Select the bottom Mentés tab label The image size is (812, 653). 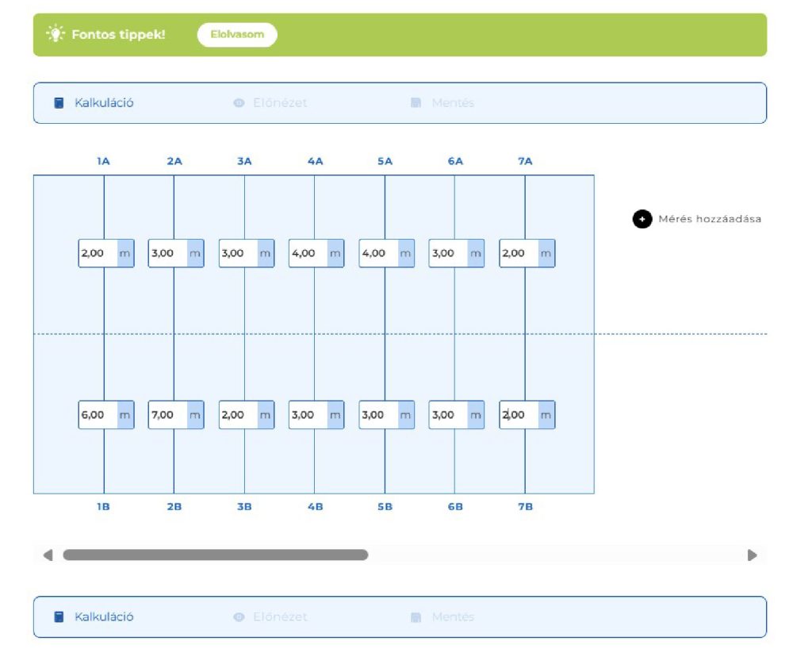click(x=453, y=617)
